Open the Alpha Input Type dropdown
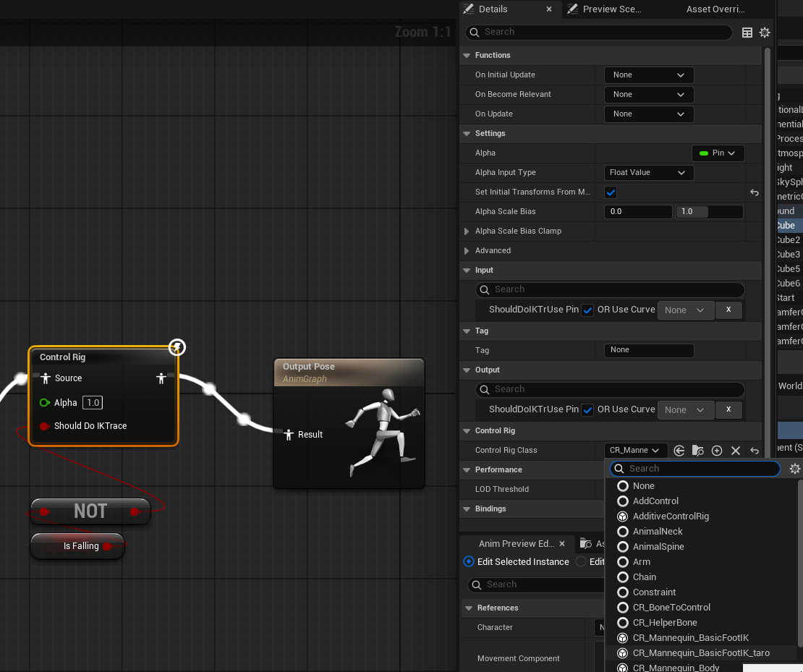This screenshot has height=672, width=803. [x=648, y=173]
